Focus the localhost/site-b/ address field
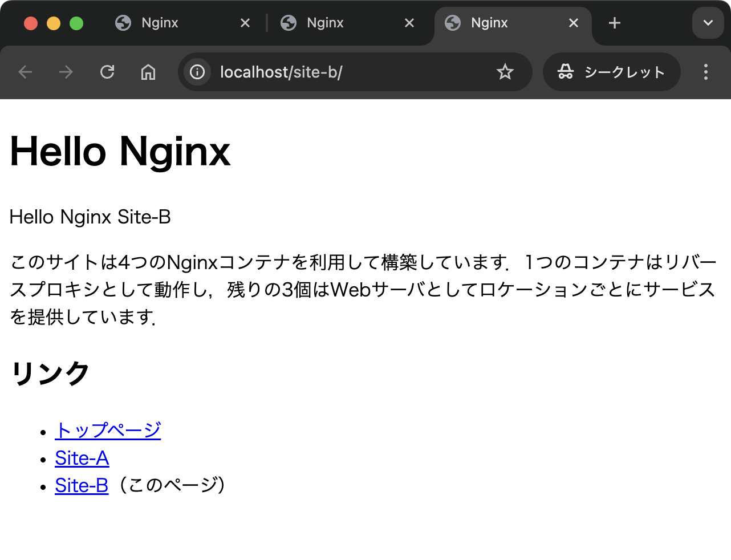The width and height of the screenshot is (731, 560). pos(342,72)
